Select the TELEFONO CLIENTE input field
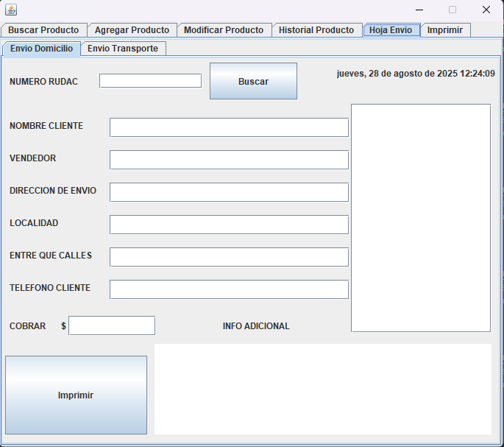The height and width of the screenshot is (447, 504). click(x=229, y=289)
